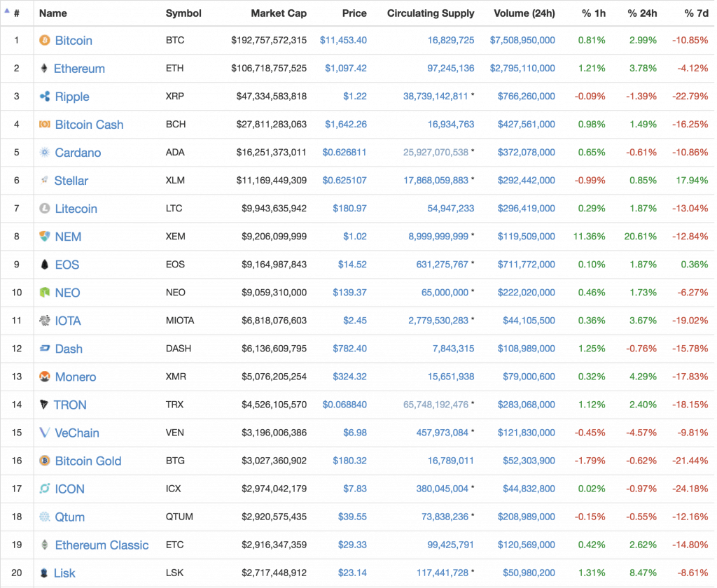Click ICON's -24.18% 7d change
The width and height of the screenshot is (717, 588).
[690, 489]
